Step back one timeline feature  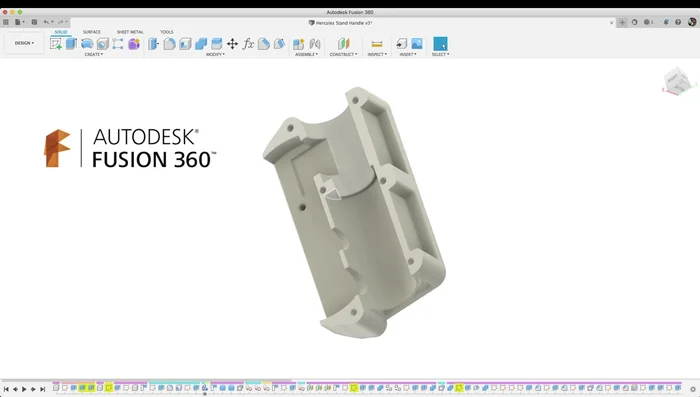click(15, 389)
